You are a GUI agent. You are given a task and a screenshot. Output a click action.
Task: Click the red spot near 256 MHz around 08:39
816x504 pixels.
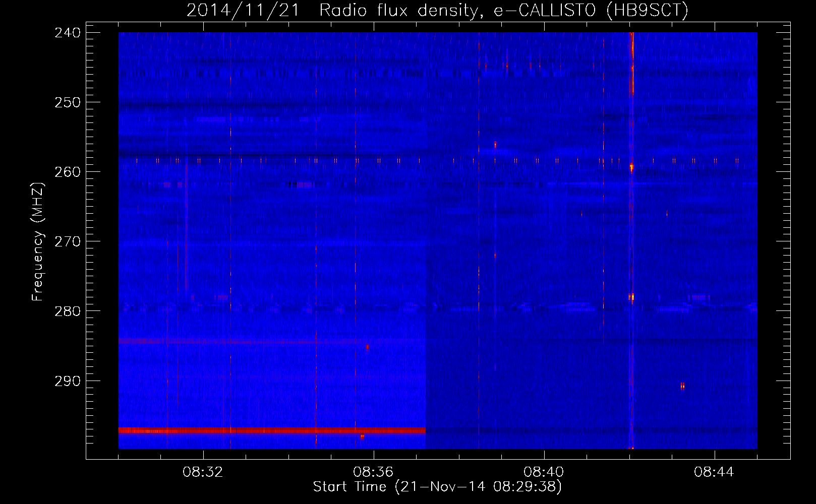click(x=495, y=145)
